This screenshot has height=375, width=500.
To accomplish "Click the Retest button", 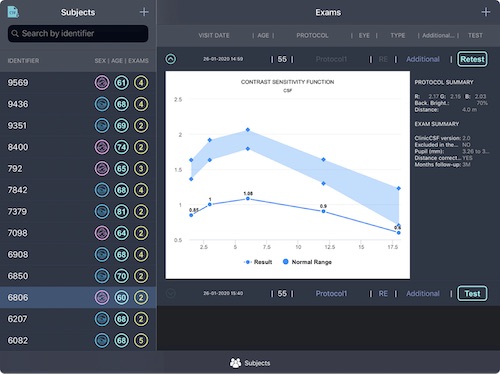I will pos(472,59).
